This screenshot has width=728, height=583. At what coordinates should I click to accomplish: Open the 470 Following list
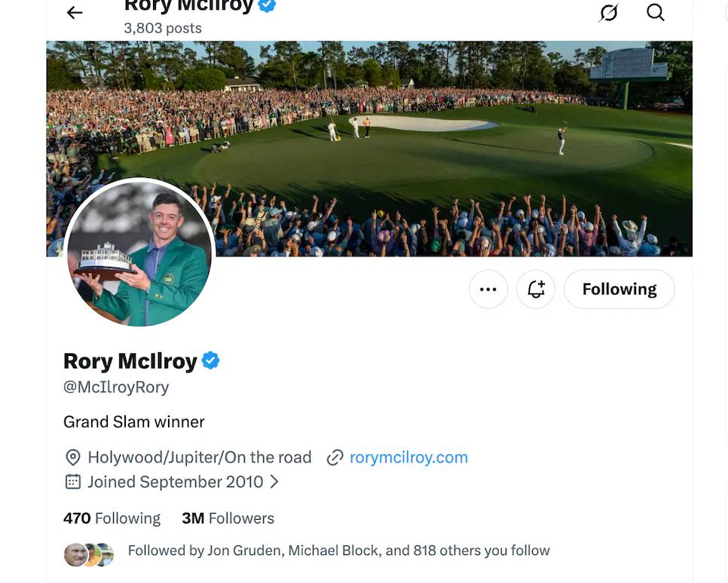click(112, 518)
